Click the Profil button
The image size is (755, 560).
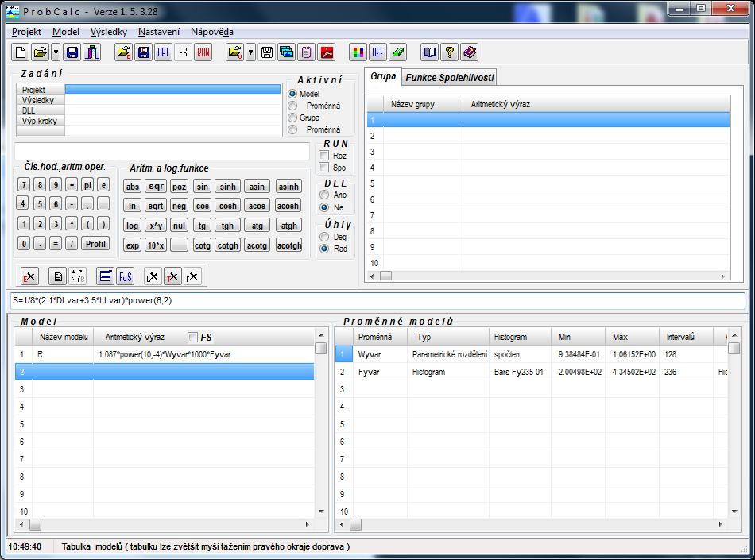(95, 243)
